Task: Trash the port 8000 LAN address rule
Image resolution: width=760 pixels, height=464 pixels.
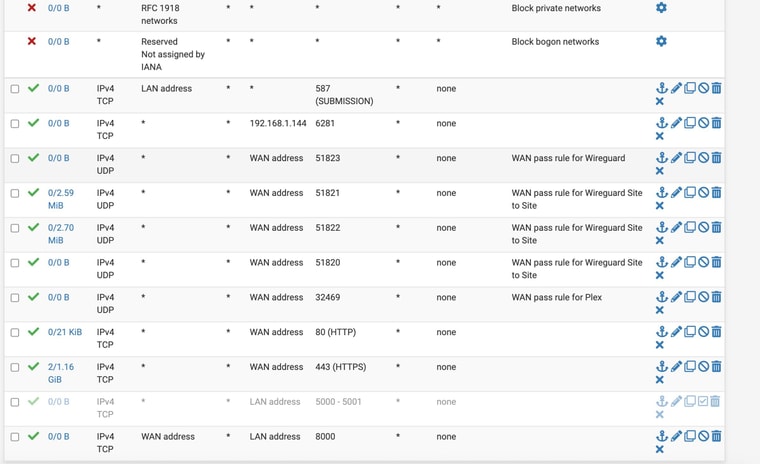Action: pyautogui.click(x=716, y=436)
